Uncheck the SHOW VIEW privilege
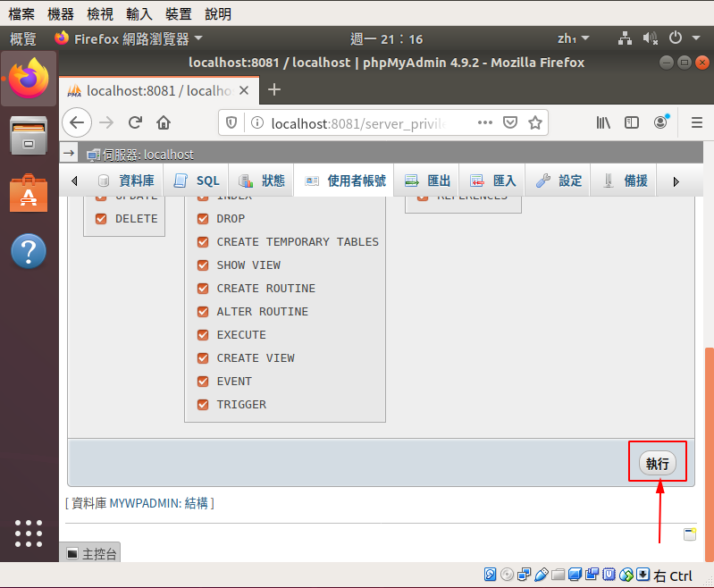This screenshot has height=588, width=714. click(203, 265)
